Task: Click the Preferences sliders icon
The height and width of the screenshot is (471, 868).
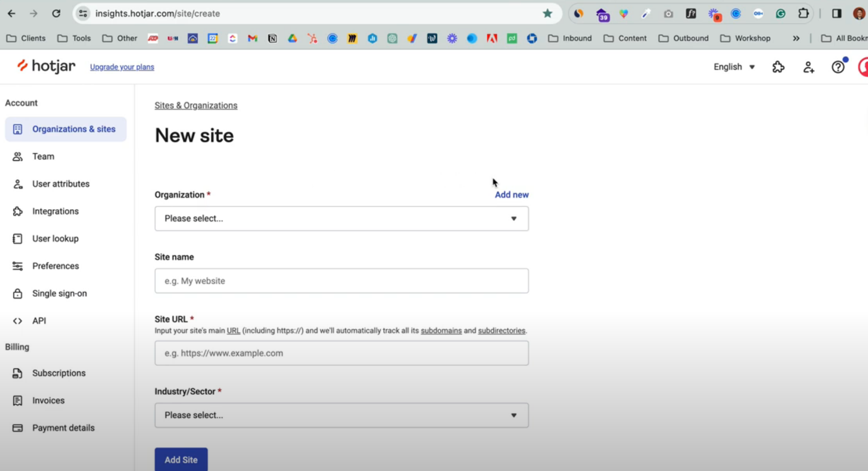Action: [x=17, y=266]
